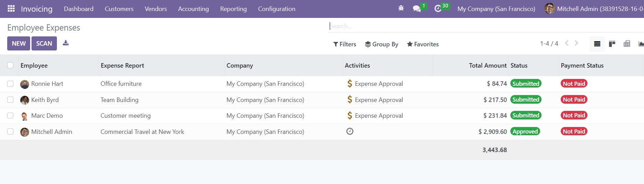The height and width of the screenshot is (184, 644).
Task: Click the debug bug icon
Action: coord(401,9)
